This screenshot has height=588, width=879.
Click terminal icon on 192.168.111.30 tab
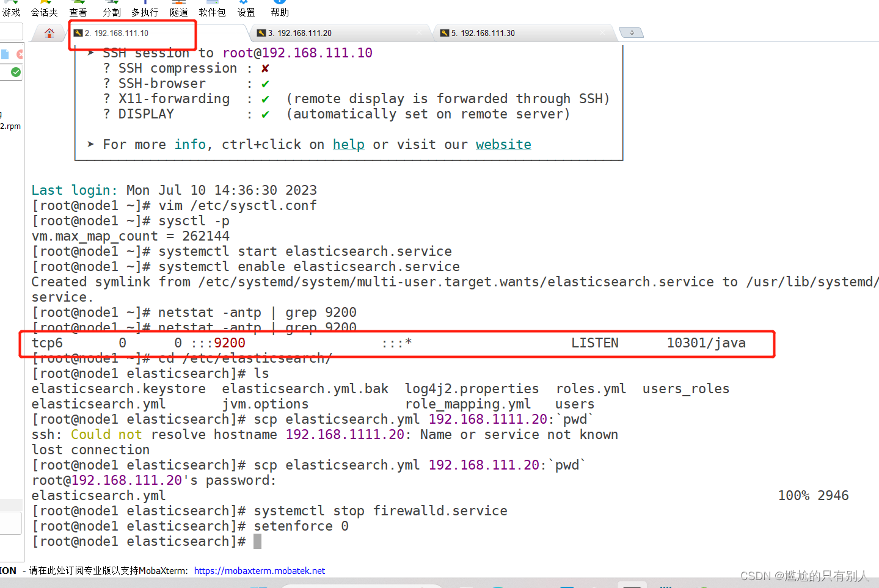(x=445, y=33)
